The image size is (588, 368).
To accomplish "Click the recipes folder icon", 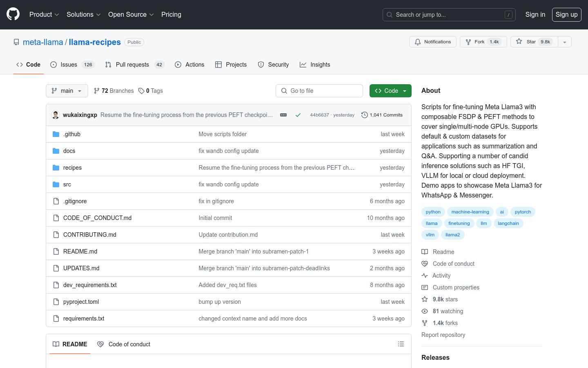I will [x=56, y=168].
